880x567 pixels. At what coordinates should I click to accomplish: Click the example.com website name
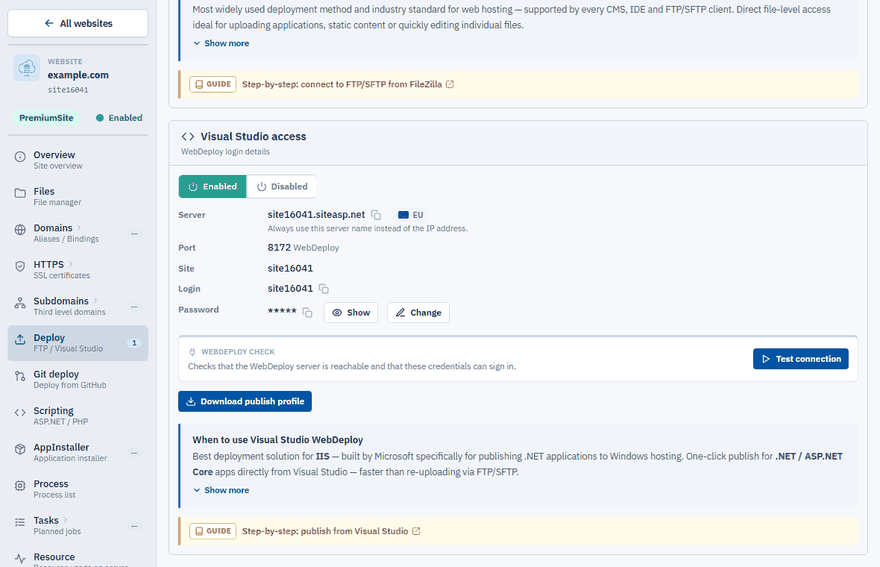78,75
